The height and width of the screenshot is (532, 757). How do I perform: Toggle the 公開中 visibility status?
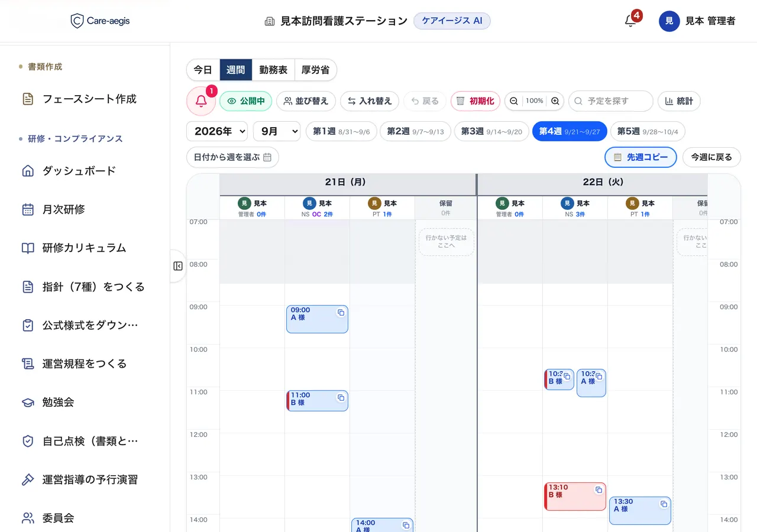[246, 101]
